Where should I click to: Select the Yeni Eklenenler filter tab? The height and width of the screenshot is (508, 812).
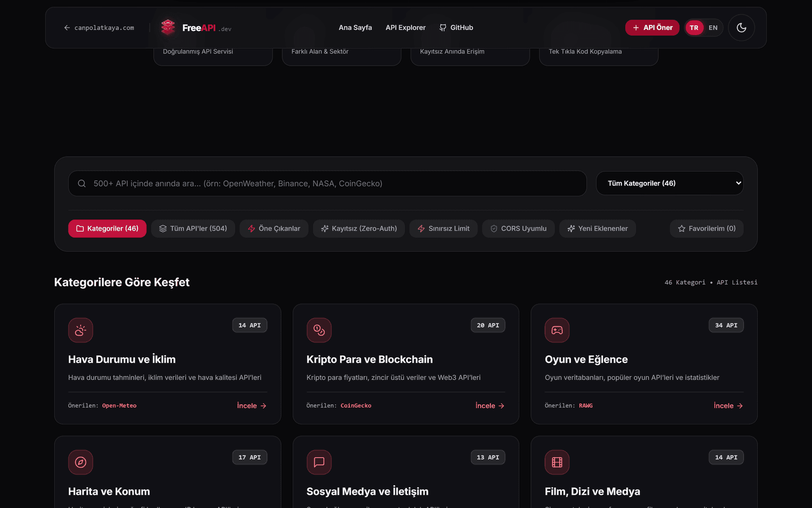pyautogui.click(x=597, y=229)
